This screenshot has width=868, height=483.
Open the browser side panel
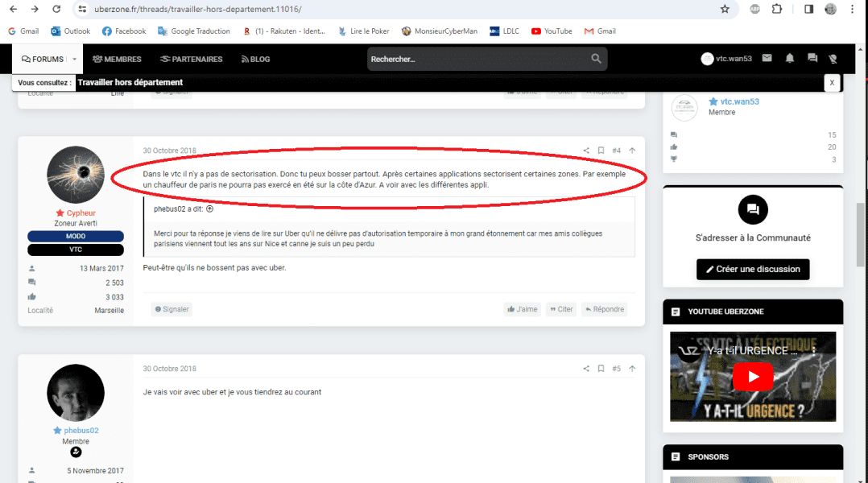tap(808, 9)
